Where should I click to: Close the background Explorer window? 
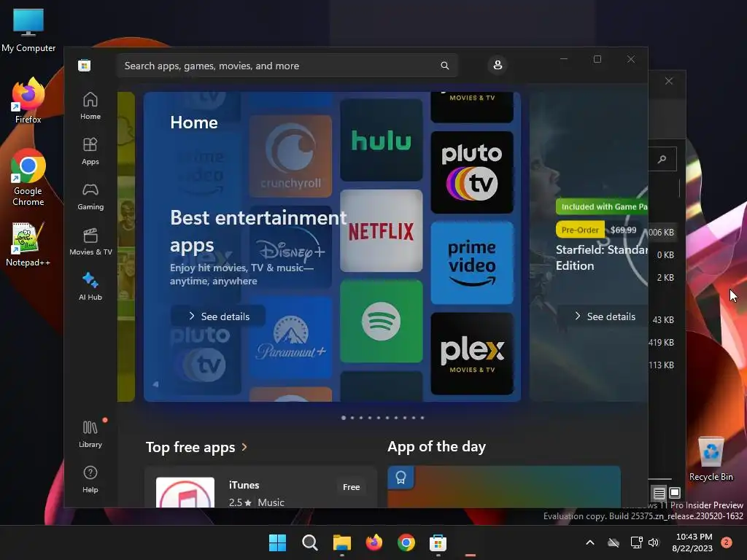pyautogui.click(x=669, y=81)
